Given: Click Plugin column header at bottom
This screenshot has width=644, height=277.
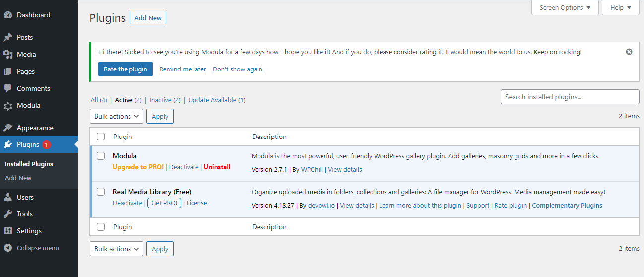Looking at the screenshot, I should [x=123, y=227].
